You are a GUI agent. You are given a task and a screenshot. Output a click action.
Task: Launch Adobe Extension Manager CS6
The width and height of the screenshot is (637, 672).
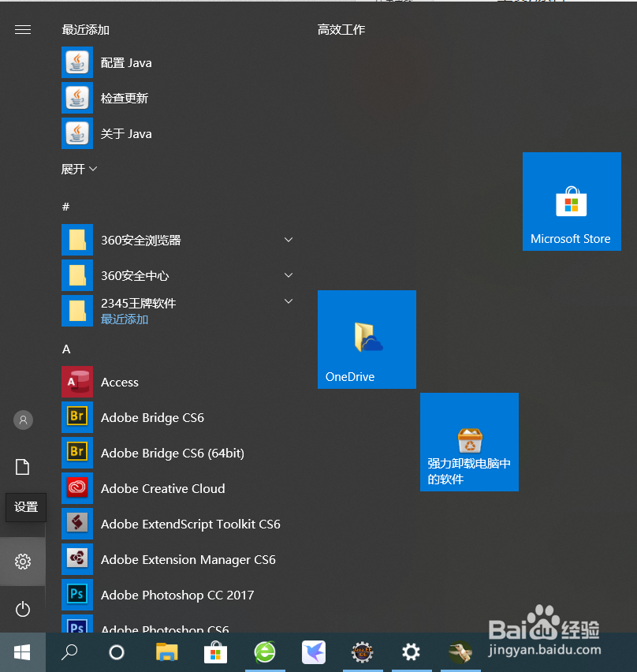click(188, 559)
